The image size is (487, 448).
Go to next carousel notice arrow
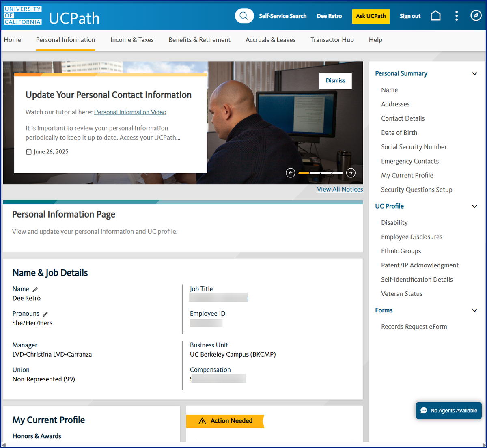351,173
